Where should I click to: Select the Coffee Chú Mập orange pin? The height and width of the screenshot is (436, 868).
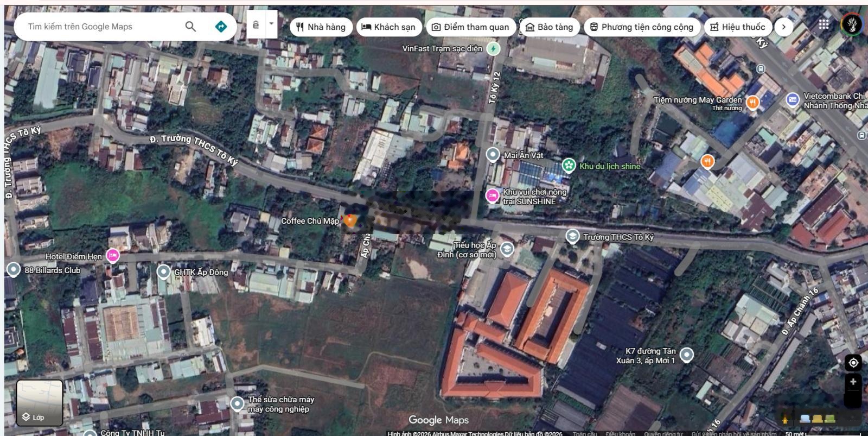[x=350, y=220]
